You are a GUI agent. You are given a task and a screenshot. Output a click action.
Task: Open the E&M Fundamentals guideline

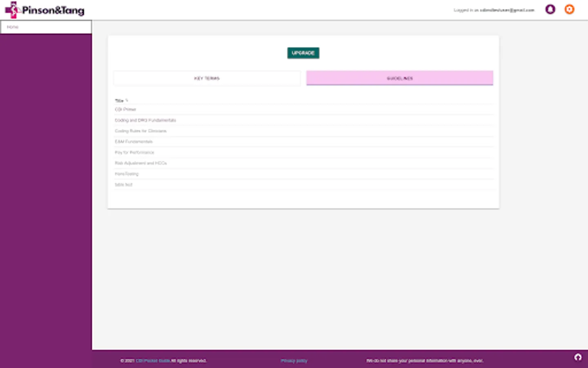(304, 141)
